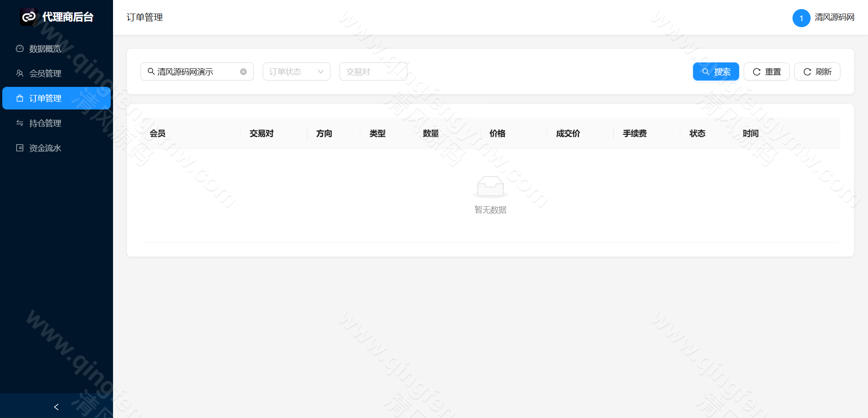Click the magnifier icon inside the search box
The height and width of the screenshot is (418, 868).
tap(151, 71)
